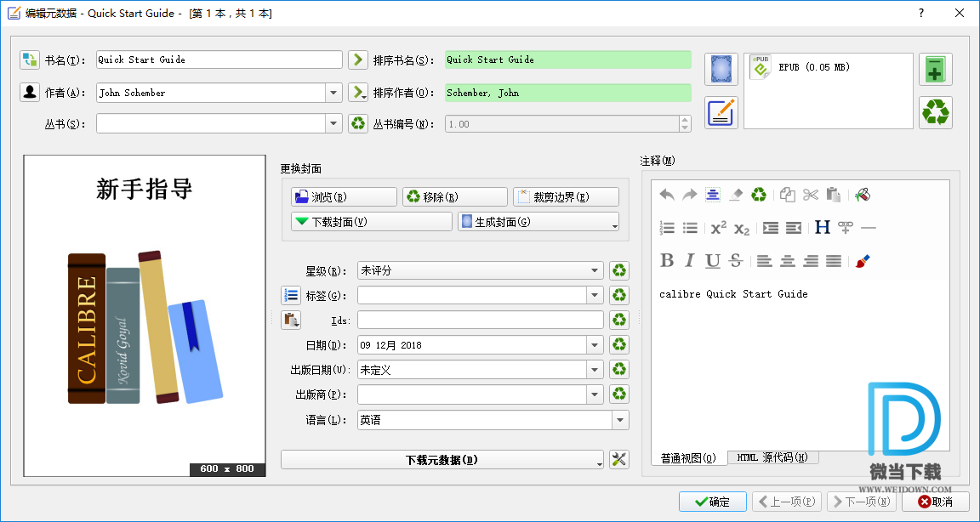This screenshot has height=522, width=980.
Task: Click Redo in the comments editor
Action: coord(689,195)
